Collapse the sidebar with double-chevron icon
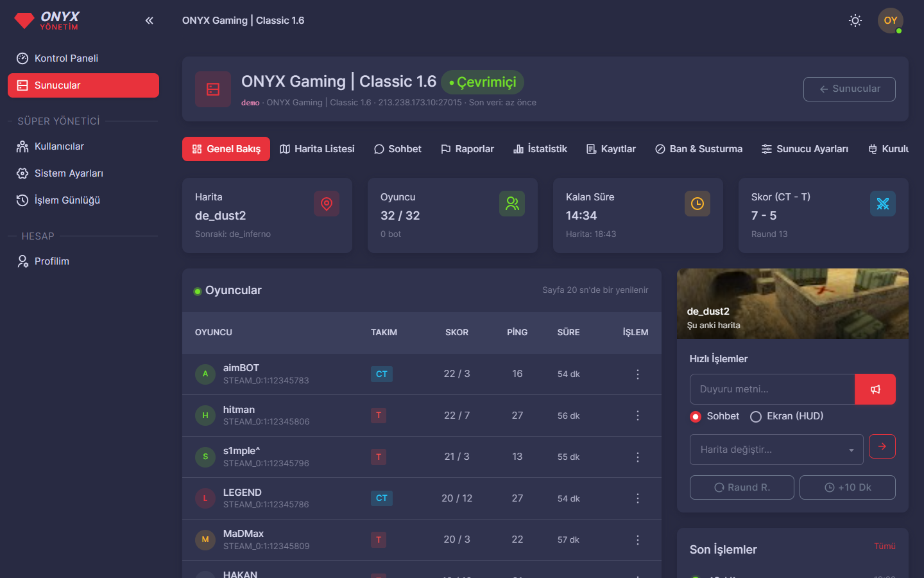 pyautogui.click(x=150, y=21)
